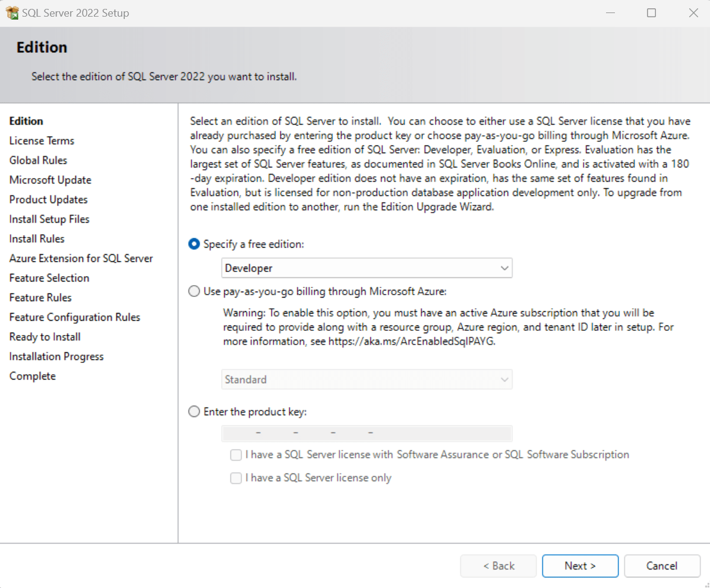This screenshot has width=710, height=588.
Task: Cancel the SQL Server setup
Action: tap(662, 566)
